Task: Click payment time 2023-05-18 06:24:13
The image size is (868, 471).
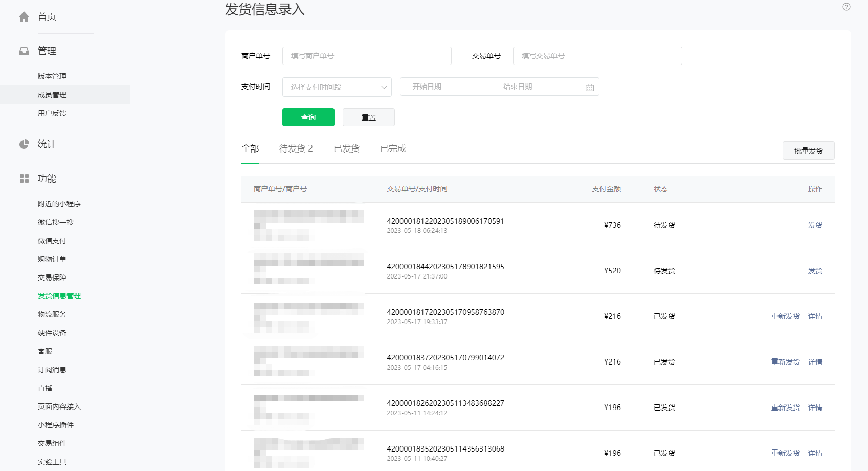Action: click(417, 231)
